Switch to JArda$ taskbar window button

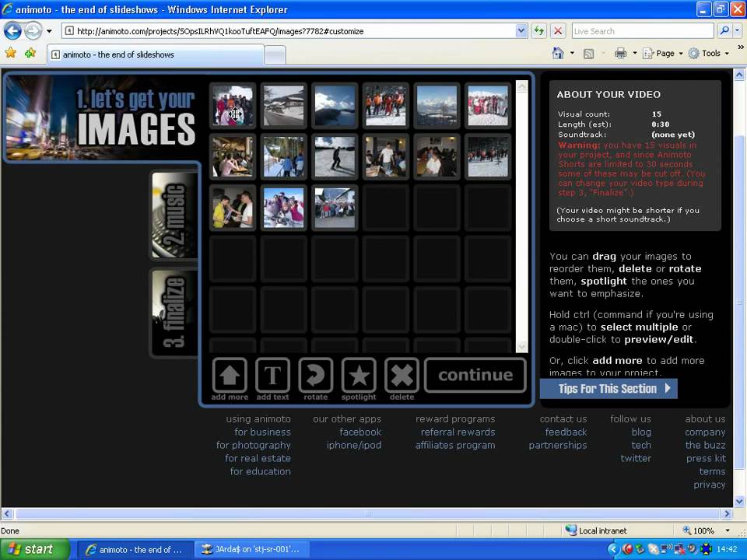coord(252,550)
